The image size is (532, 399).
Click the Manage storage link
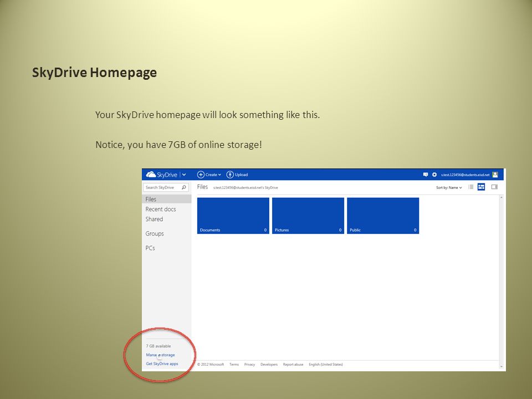tap(161, 355)
